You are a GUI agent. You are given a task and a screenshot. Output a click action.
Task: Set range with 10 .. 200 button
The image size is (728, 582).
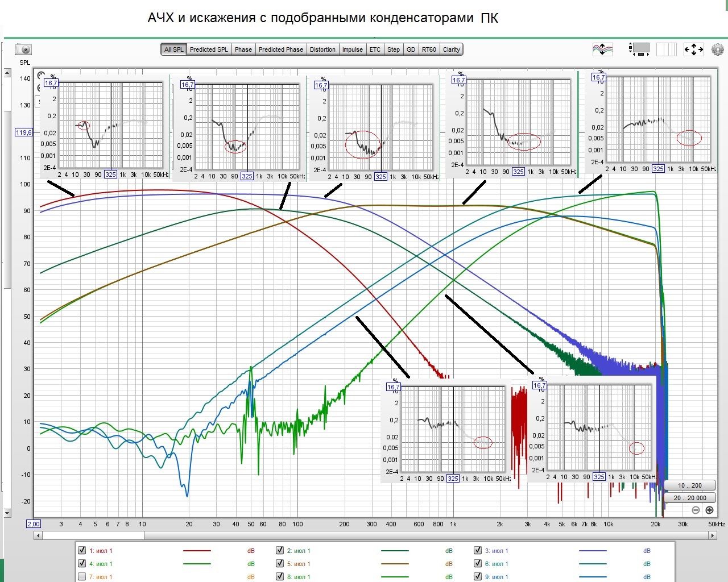pyautogui.click(x=689, y=485)
